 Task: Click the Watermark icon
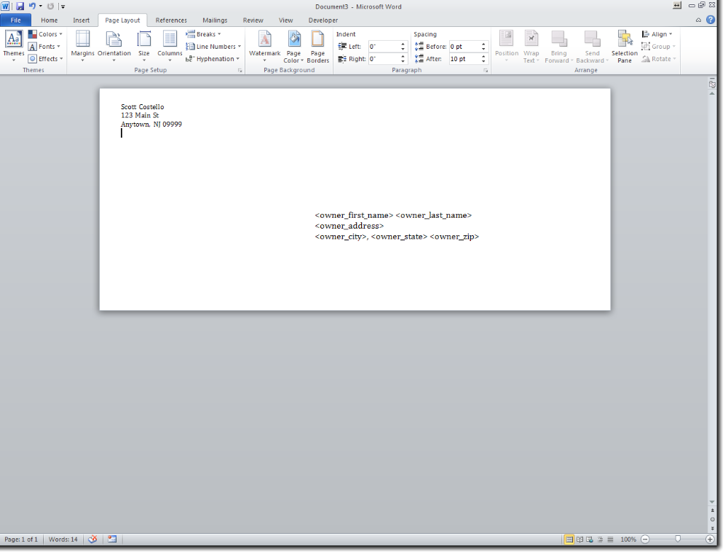pyautogui.click(x=264, y=40)
